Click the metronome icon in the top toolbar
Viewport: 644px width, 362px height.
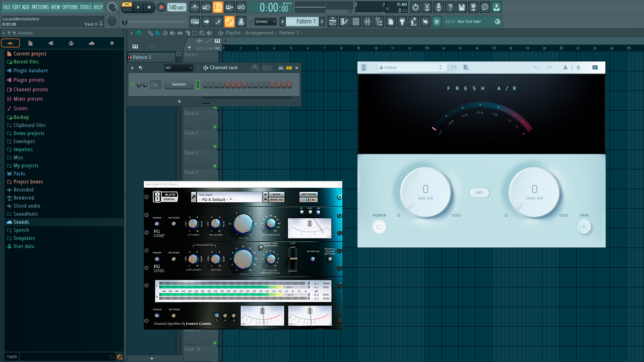click(195, 7)
